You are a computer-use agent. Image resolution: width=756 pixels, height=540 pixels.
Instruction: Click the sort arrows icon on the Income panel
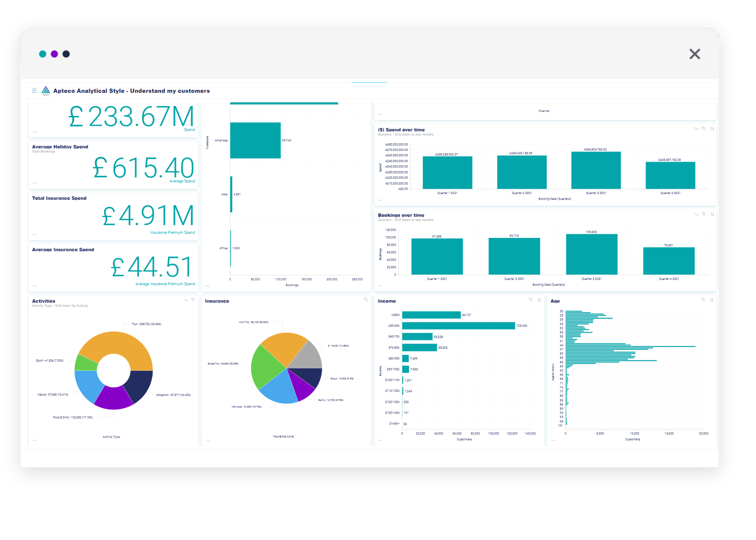pyautogui.click(x=539, y=300)
